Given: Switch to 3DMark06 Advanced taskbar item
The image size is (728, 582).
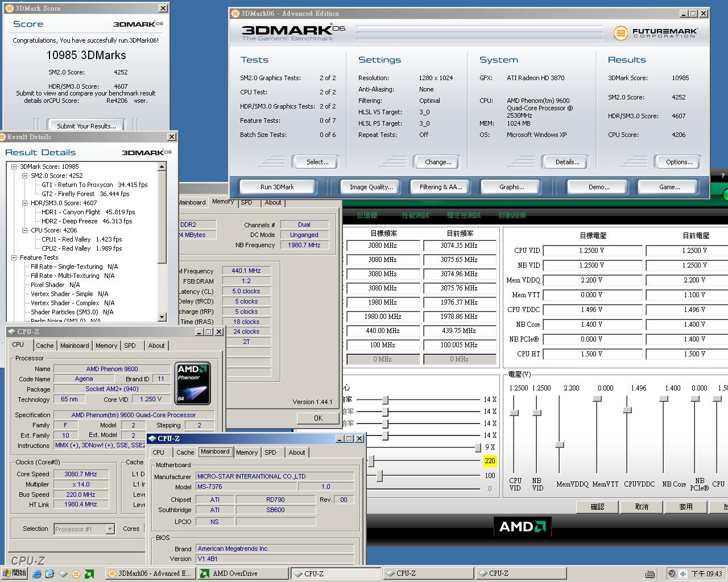Looking at the screenshot, I should [150, 573].
